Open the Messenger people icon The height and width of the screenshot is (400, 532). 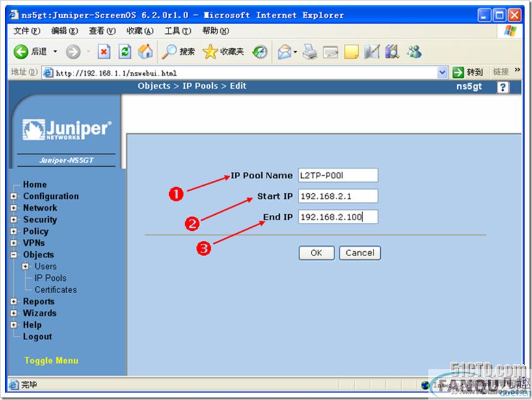coord(414,52)
